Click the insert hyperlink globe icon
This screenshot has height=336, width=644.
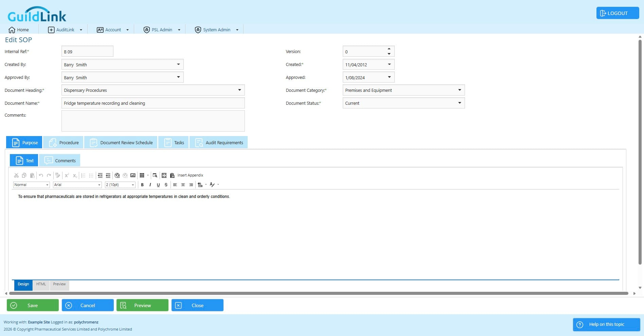(117, 175)
